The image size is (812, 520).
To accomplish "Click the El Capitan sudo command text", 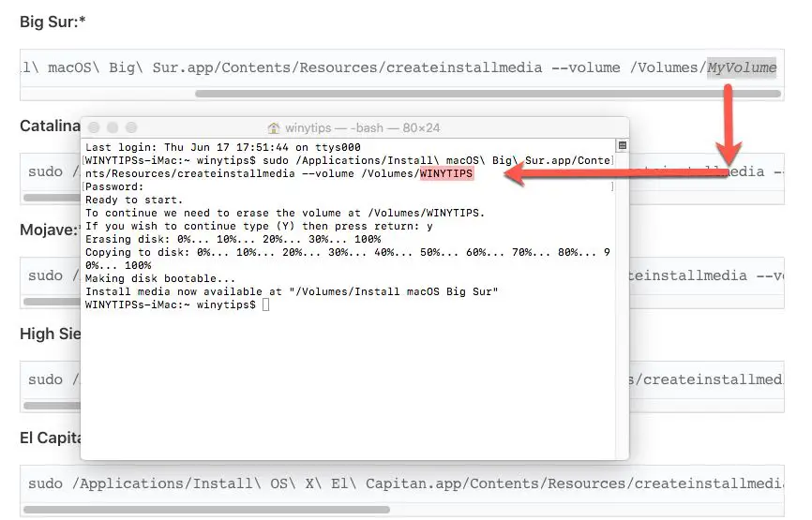I will coord(406,483).
